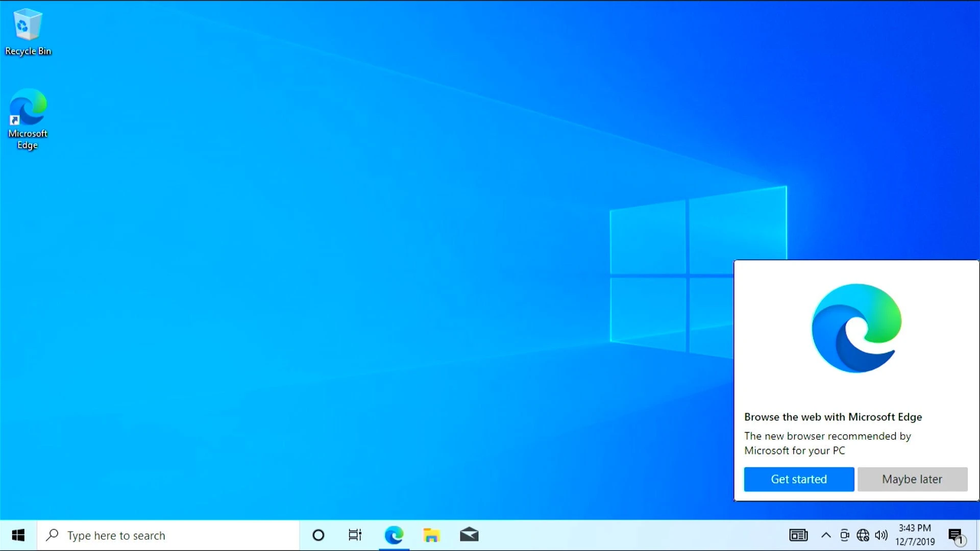The width and height of the screenshot is (980, 551).
Task: Open the Mail app taskbar icon
Action: point(469,535)
